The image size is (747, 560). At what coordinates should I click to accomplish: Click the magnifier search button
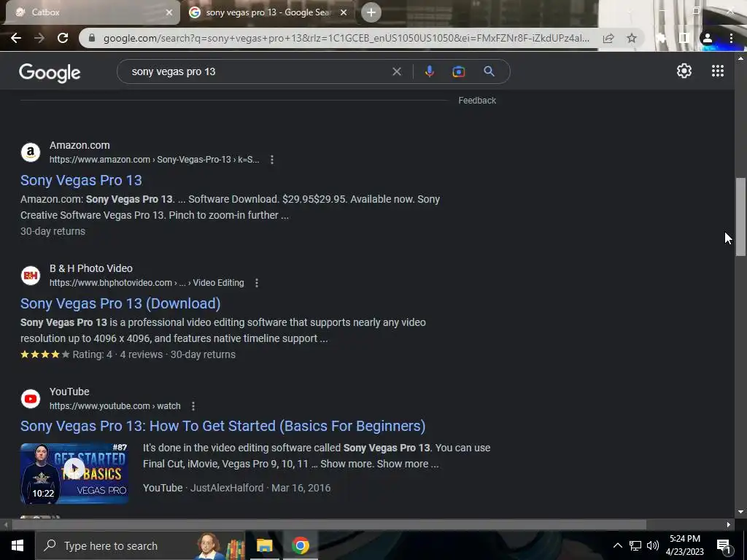pyautogui.click(x=489, y=71)
